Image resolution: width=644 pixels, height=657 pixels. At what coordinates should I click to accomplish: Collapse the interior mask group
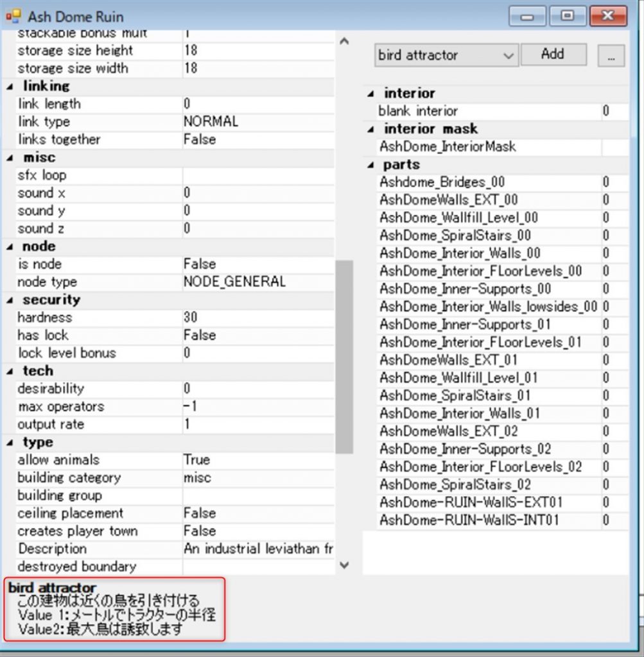point(371,129)
